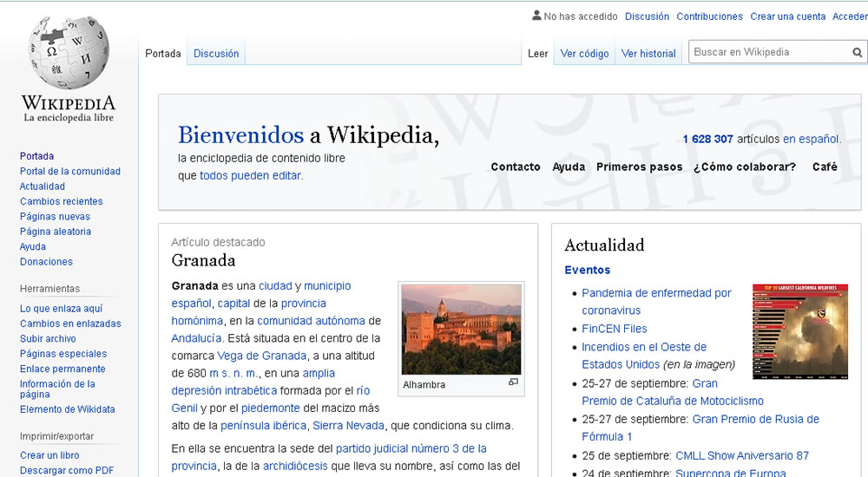Open the FinCEN Files link

tap(615, 329)
